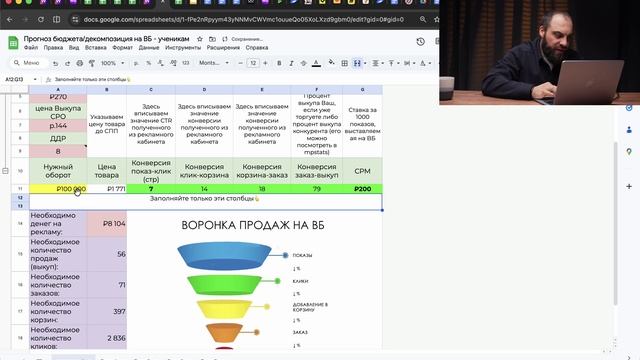Open the Monts... font dropdown
640x360 pixels.
coord(214,63)
